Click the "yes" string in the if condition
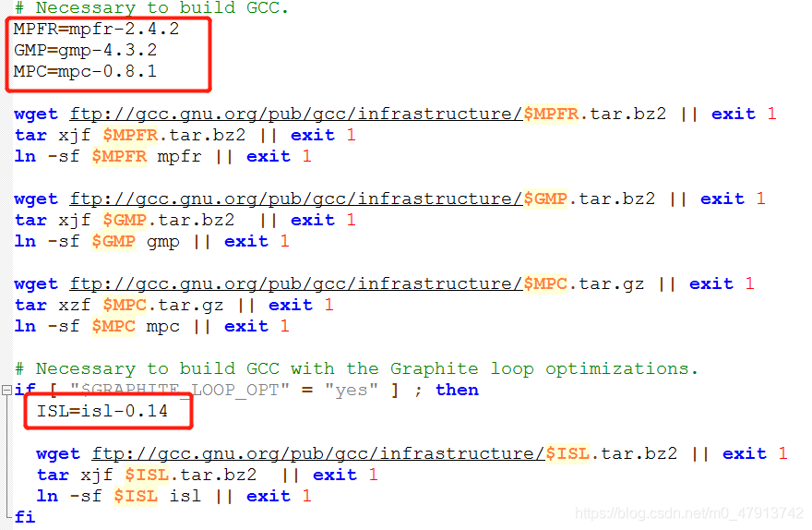This screenshot has height=530, width=812. coord(352,391)
